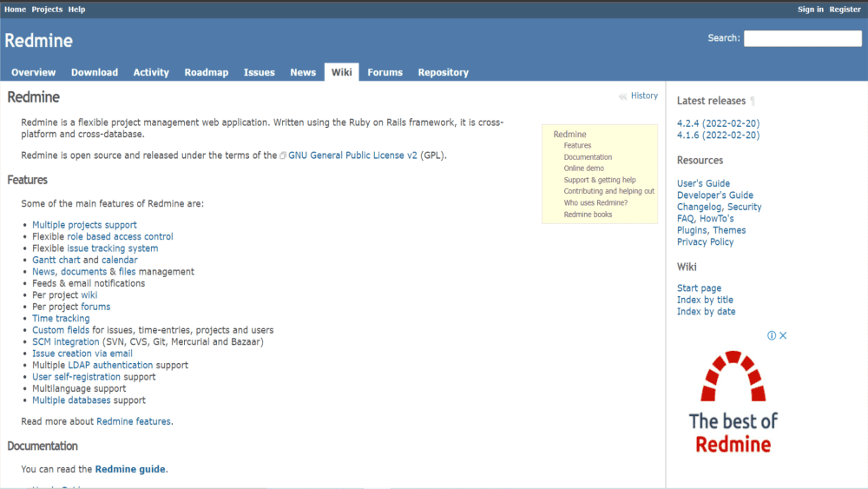Jump to Support & getting help section

600,180
